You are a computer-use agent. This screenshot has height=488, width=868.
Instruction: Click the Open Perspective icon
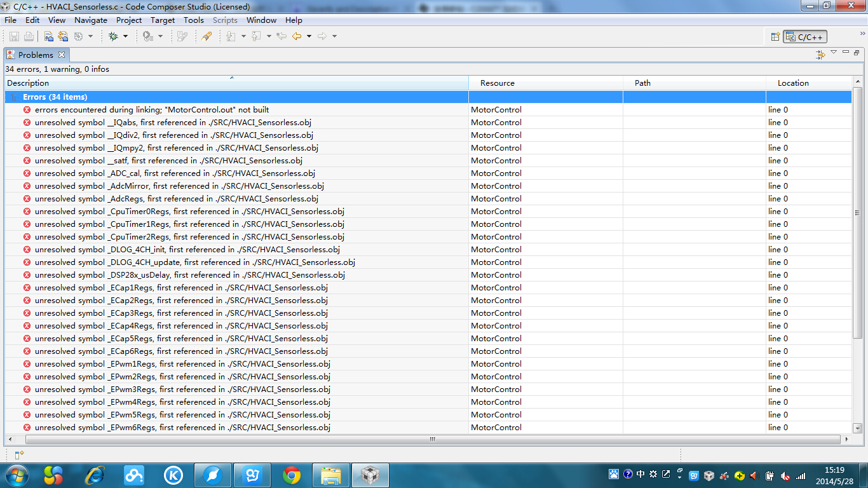click(775, 37)
